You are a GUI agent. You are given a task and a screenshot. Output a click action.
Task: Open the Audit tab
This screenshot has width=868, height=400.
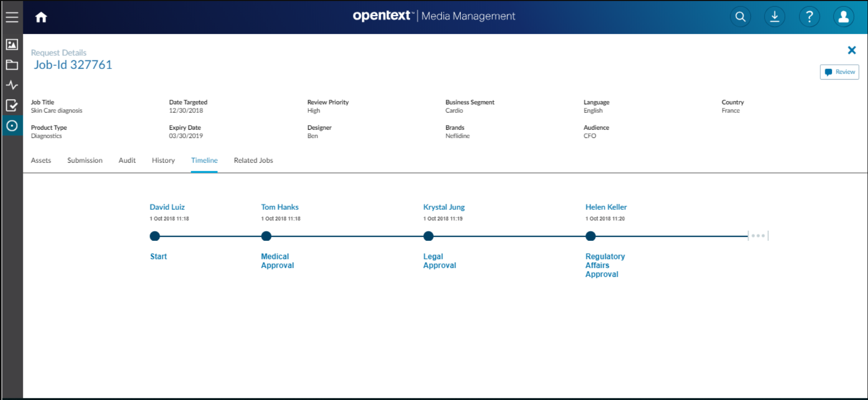tap(127, 160)
